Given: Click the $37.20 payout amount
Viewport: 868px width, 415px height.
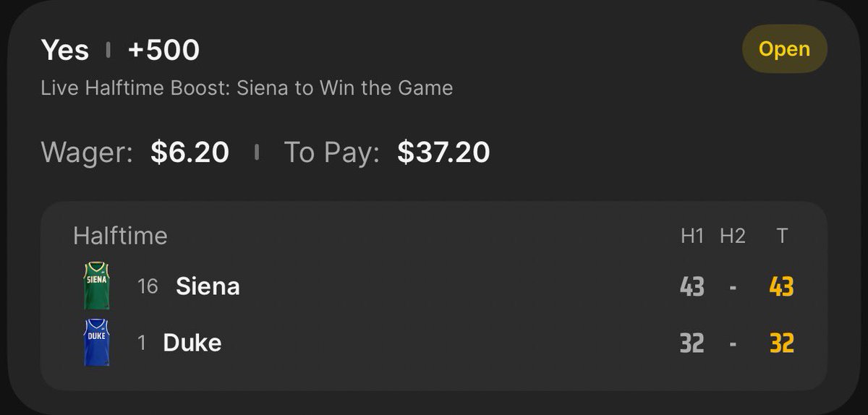Looking at the screenshot, I should [443, 152].
